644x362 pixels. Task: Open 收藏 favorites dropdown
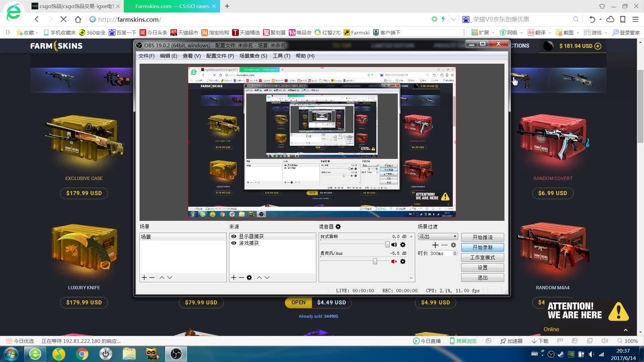(27, 33)
